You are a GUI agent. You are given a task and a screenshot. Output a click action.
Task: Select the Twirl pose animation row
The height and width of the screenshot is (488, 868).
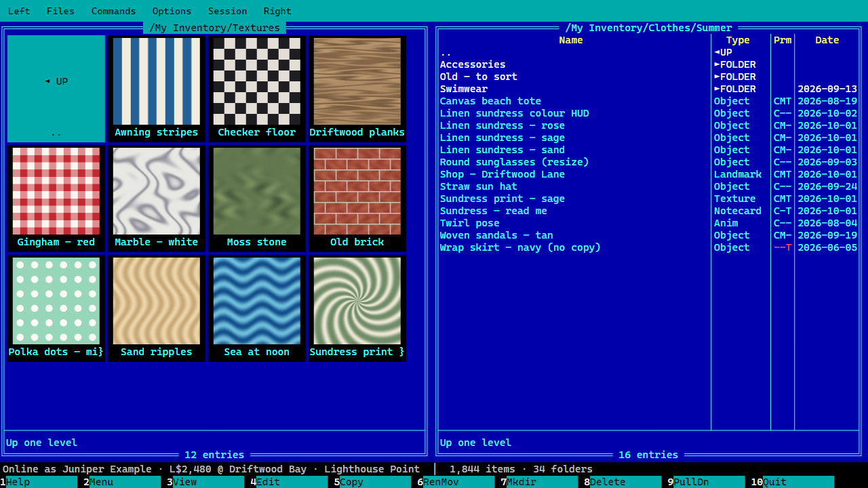tap(649, 223)
